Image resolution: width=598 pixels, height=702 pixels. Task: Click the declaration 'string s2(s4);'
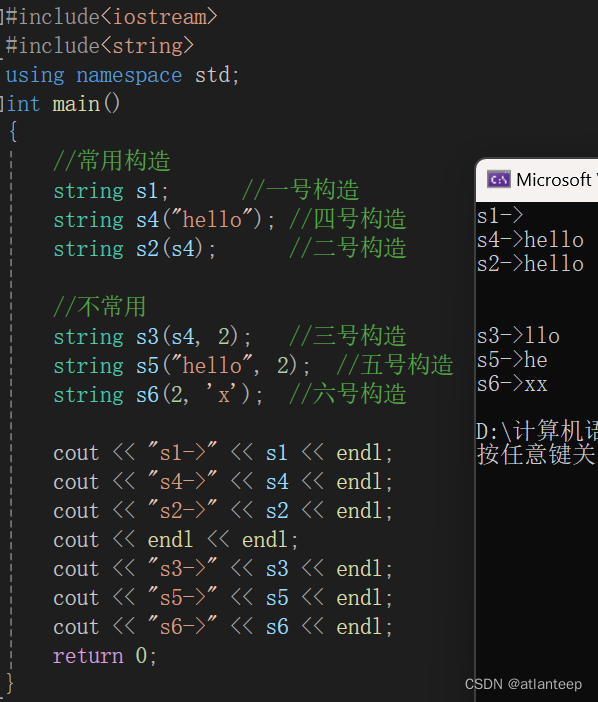point(135,249)
